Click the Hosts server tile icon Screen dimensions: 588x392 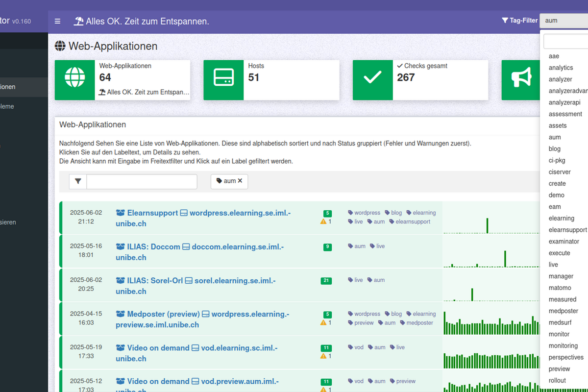[x=223, y=80]
